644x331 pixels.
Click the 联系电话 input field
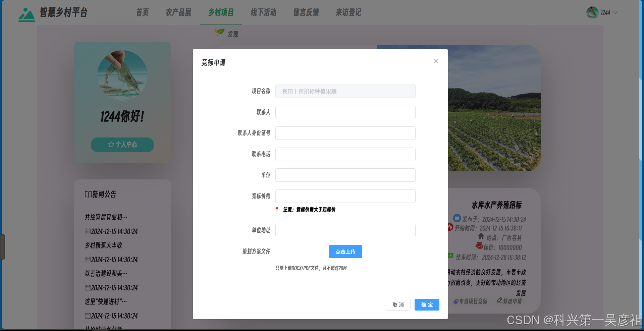tap(345, 154)
